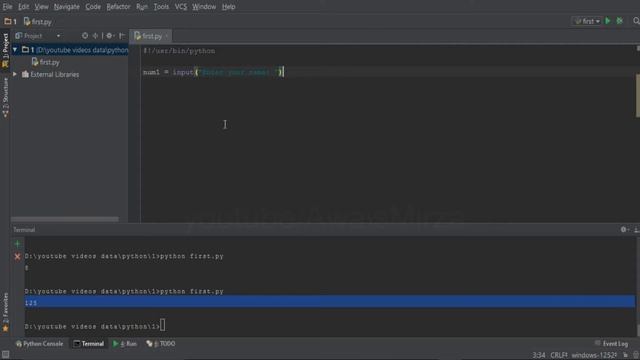640x360 pixels.
Task: Click read-only lock icon in status bar
Action: 625,355
